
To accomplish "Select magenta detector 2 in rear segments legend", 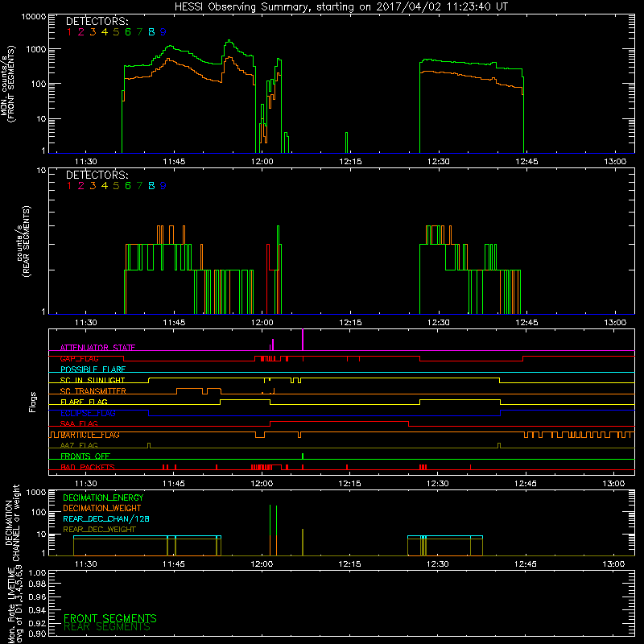I will click(x=81, y=186).
